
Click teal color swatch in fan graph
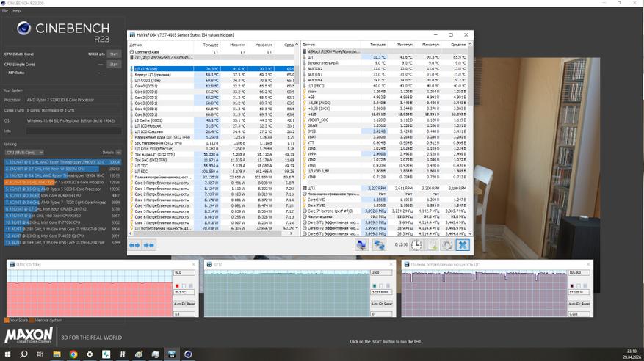(375, 286)
